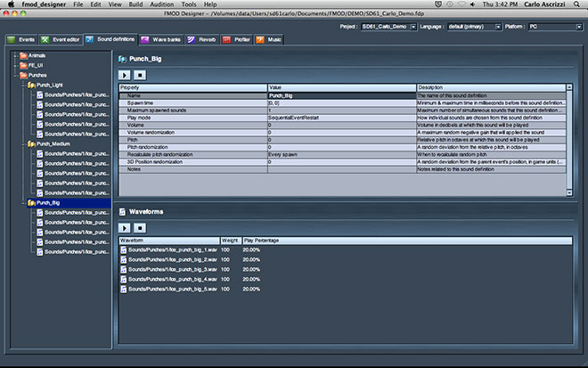588x368 pixels.
Task: Select waveform foe_punch_big_1.wav row
Action: pyautogui.click(x=346, y=249)
